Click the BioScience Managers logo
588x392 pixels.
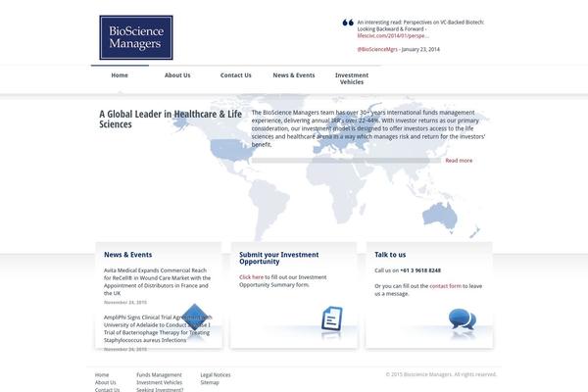[136, 37]
